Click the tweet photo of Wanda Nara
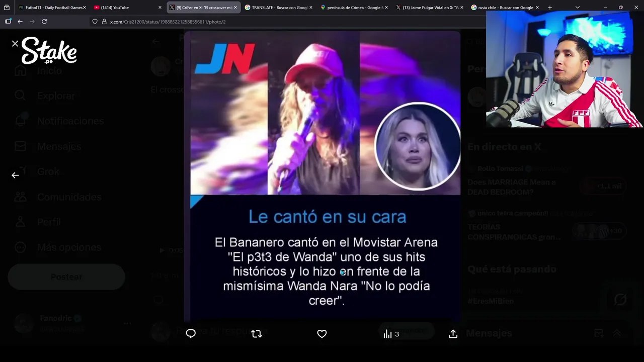Screen dimensions: 644x362 tap(322, 176)
